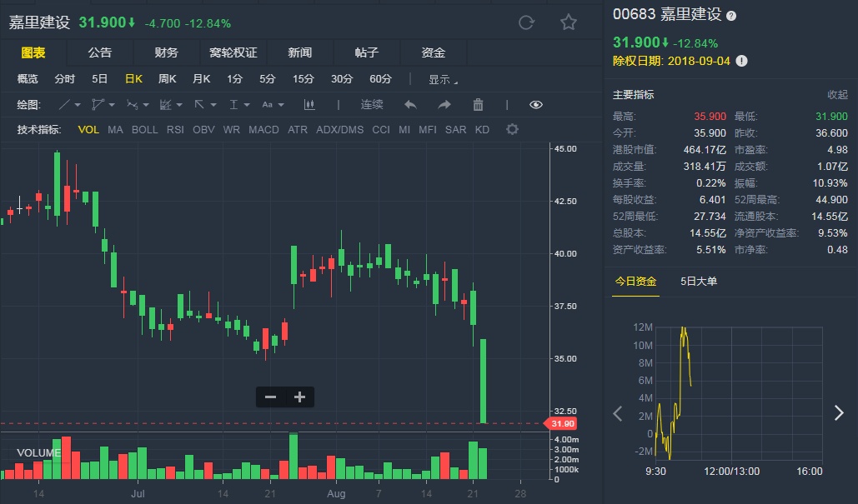Select the candlestick measure drawing tool
Screen dimensions: 858x504
pyautogui.click(x=309, y=105)
